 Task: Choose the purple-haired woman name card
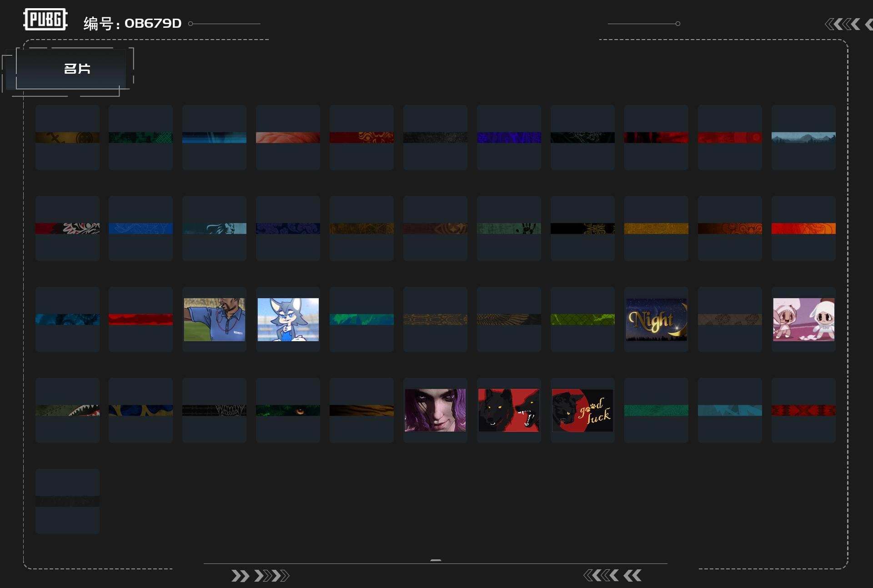[x=435, y=410]
